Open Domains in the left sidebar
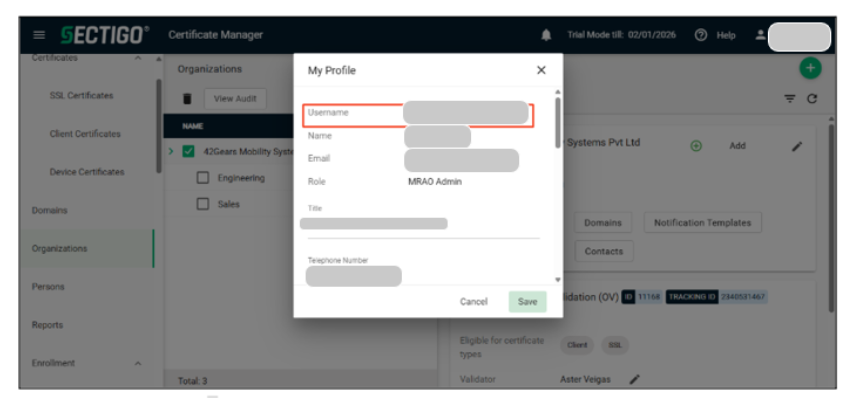The height and width of the screenshot is (400, 844). 48,210
